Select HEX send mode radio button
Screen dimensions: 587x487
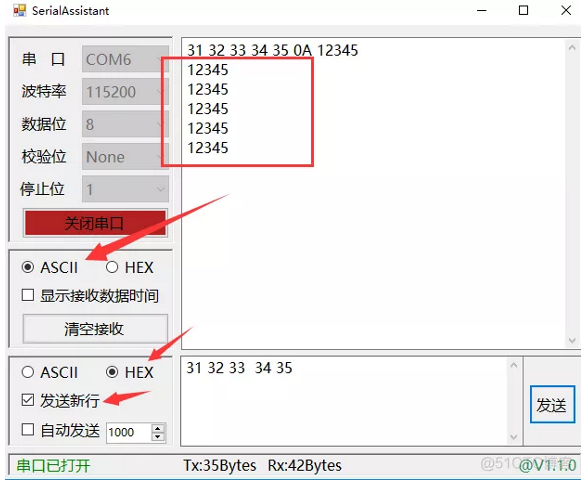(112, 372)
